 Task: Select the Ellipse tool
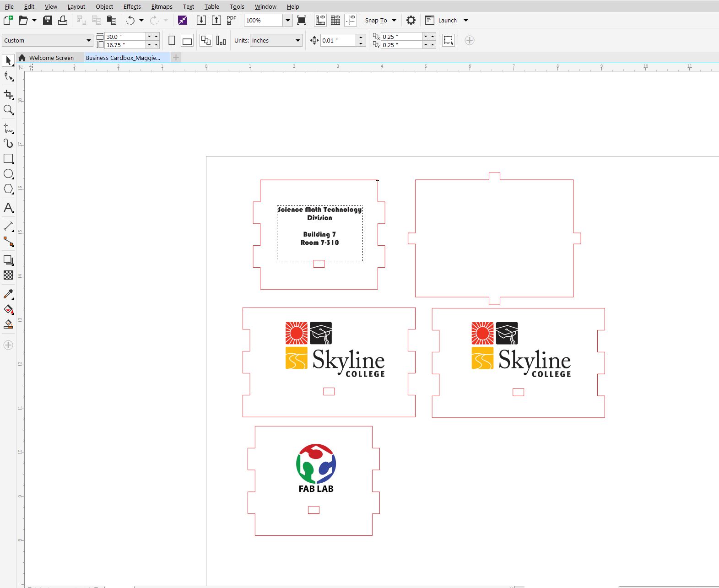click(8, 174)
